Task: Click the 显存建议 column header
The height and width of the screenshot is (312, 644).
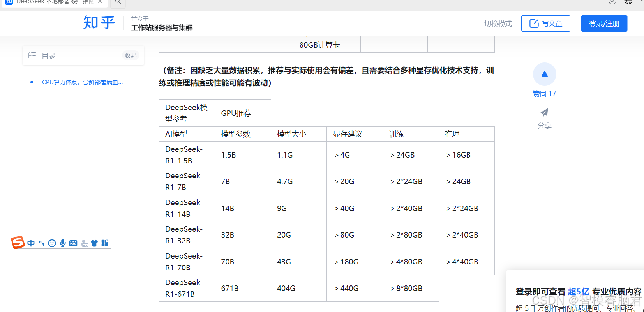Action: [x=348, y=134]
